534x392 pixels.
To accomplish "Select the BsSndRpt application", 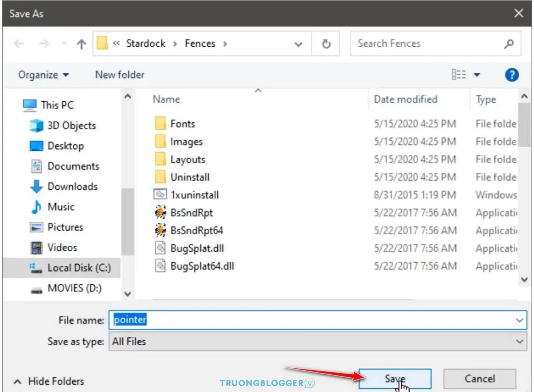I will click(x=192, y=213).
